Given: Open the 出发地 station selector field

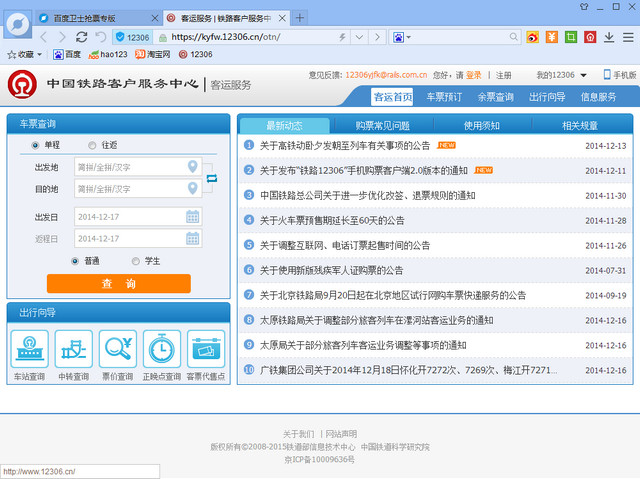Looking at the screenshot, I should (130, 167).
